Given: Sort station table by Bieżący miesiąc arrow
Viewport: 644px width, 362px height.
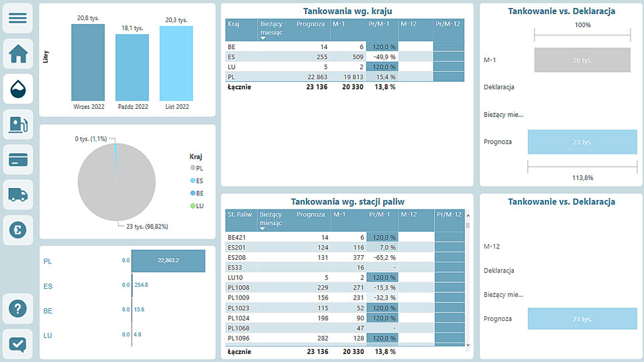Looking at the screenshot, I should point(263,228).
